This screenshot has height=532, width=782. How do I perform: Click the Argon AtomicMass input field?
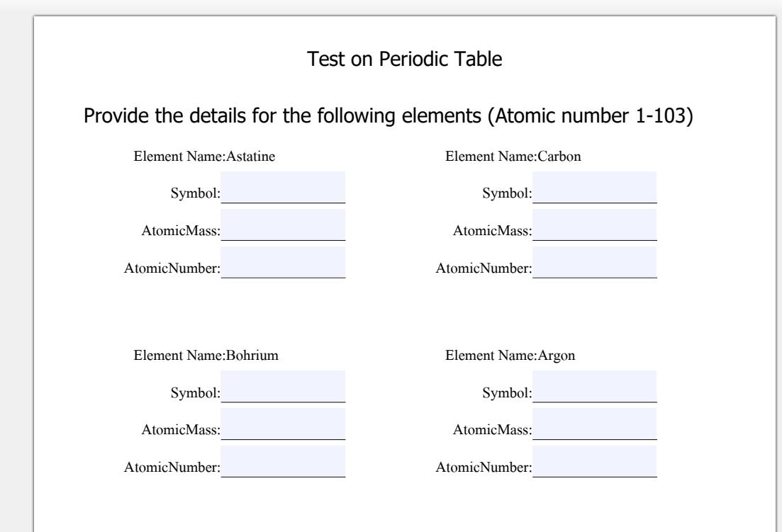[595, 424]
